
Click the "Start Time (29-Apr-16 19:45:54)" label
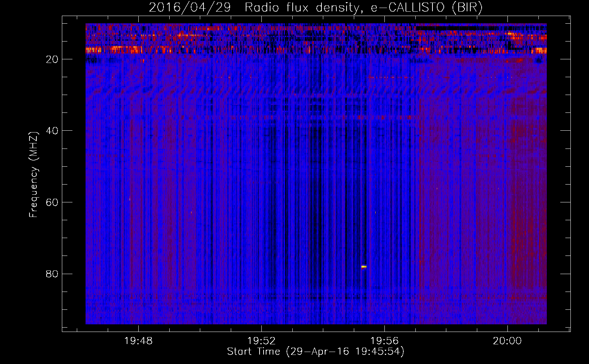click(316, 352)
